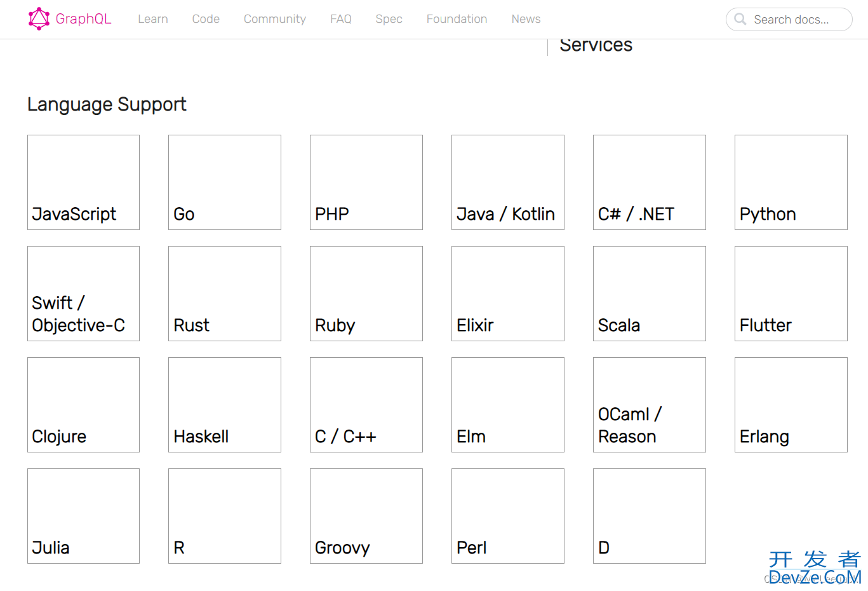Image resolution: width=868 pixels, height=591 pixels.
Task: Click the Services heading link
Action: point(596,46)
